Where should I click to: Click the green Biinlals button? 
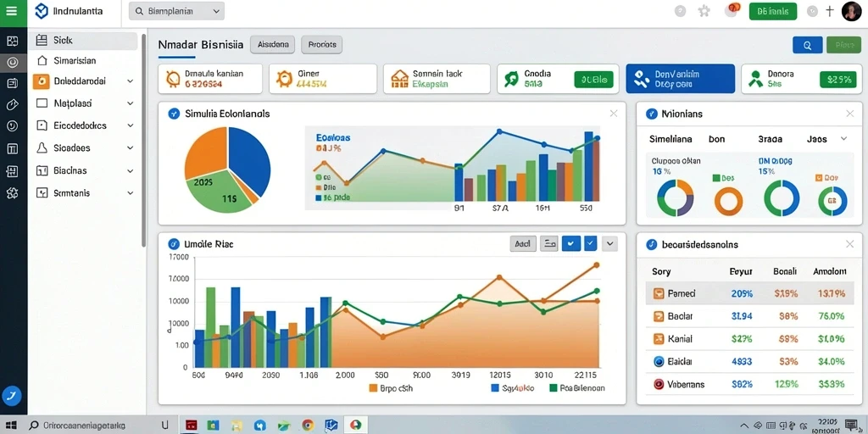773,11
